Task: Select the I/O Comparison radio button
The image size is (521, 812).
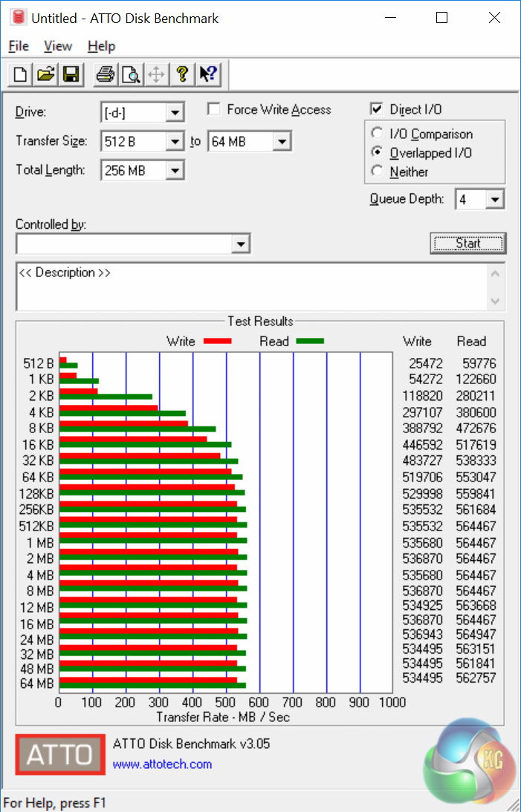Action: coord(377,133)
